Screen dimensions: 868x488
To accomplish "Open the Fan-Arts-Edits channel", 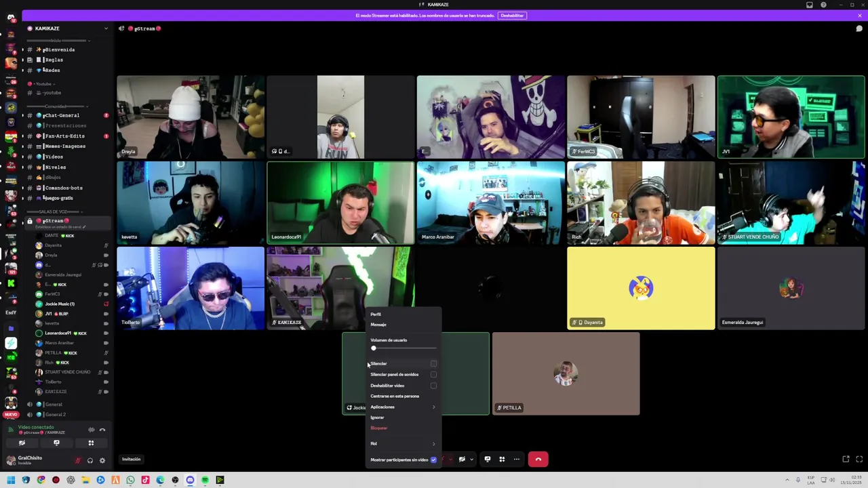I will [x=68, y=136].
